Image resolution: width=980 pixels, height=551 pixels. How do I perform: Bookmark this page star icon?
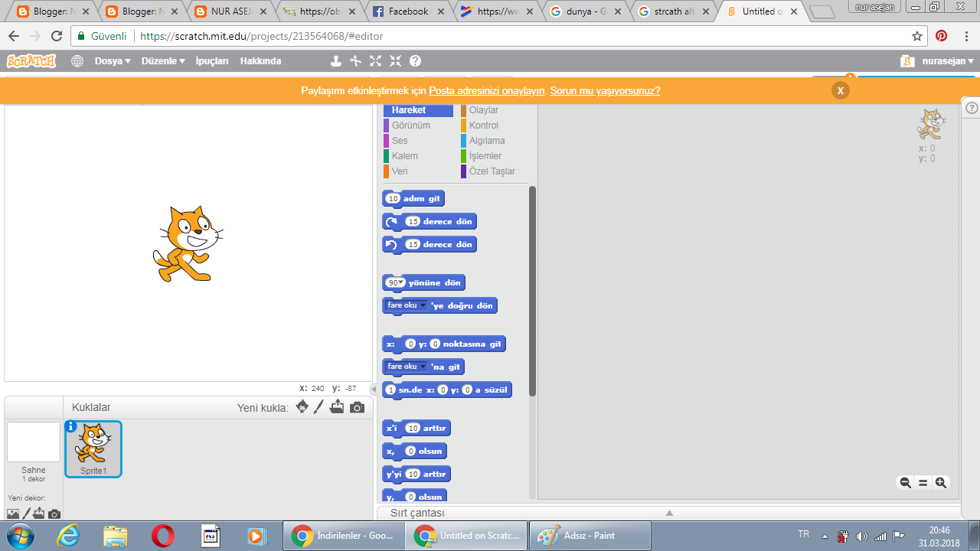(917, 36)
